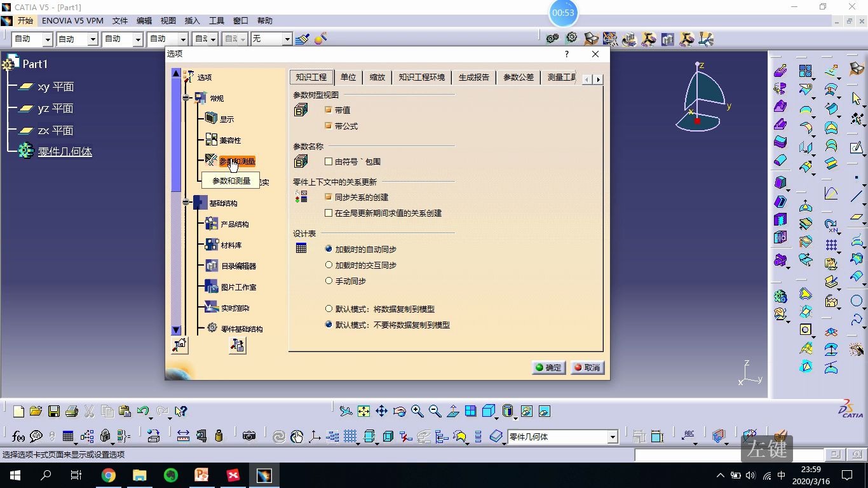Select the Fly mode airplane icon
Viewport: 868px width, 488px height.
click(346, 411)
